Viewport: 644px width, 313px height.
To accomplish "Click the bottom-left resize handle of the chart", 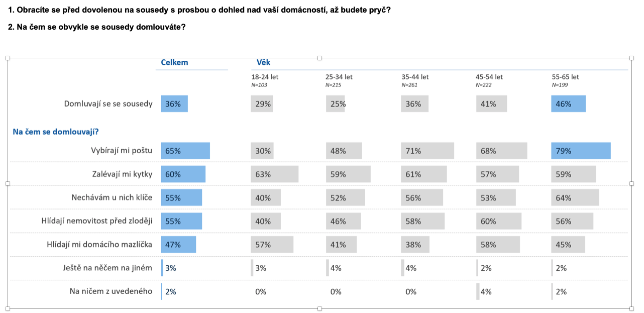I will pos(8,308).
